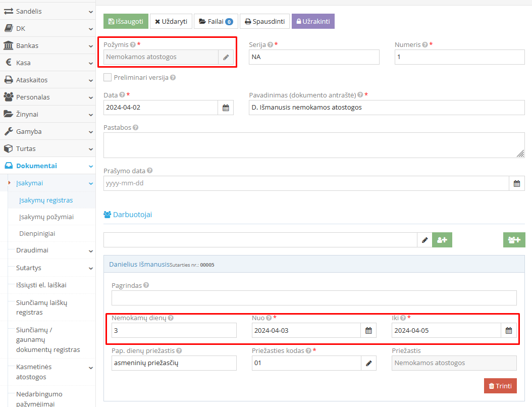Open Įsakymų požymiai menu item

(x=46, y=217)
